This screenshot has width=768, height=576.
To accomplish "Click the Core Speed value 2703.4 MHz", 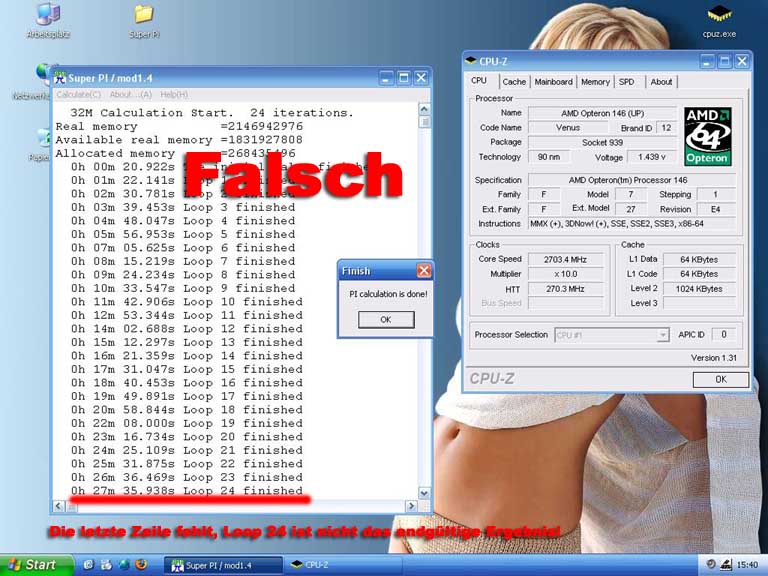I will coord(565,260).
